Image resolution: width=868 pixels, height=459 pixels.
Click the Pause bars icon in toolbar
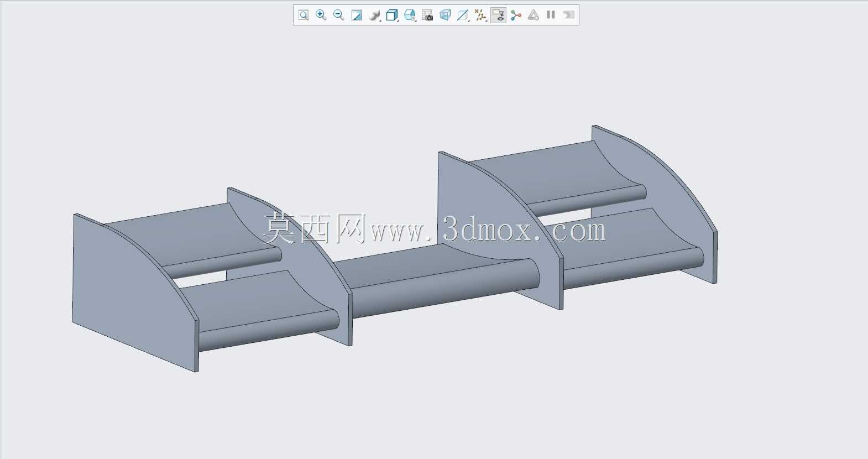[551, 15]
